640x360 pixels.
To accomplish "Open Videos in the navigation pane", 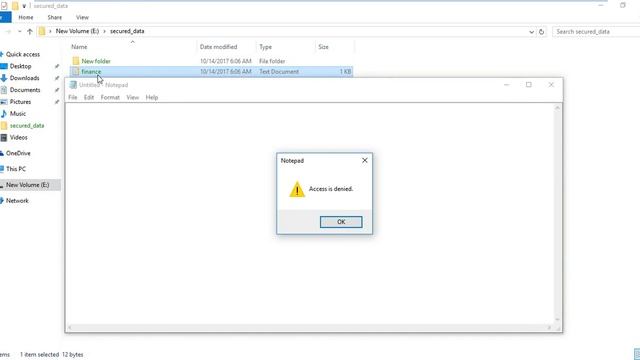I will (x=18, y=138).
